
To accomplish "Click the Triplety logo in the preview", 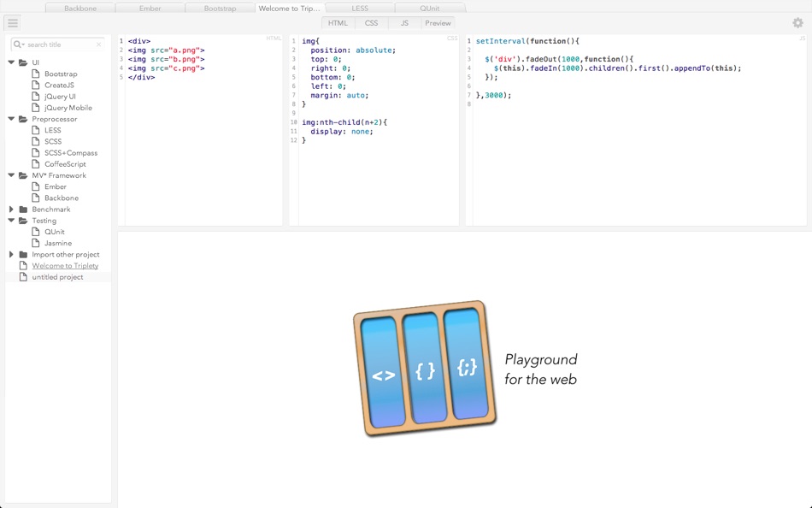I will 425,368.
